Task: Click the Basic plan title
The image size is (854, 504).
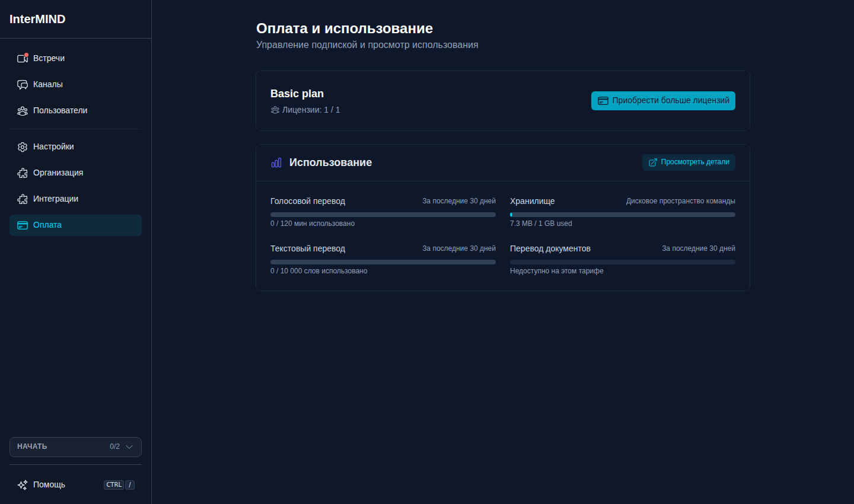Action: click(297, 94)
